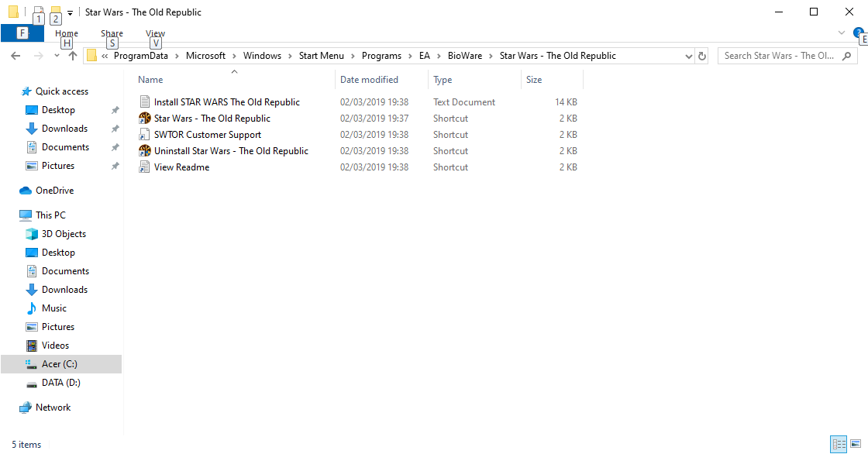Click the View Readme file icon
Image resolution: width=868 pixels, height=454 pixels.
click(144, 167)
